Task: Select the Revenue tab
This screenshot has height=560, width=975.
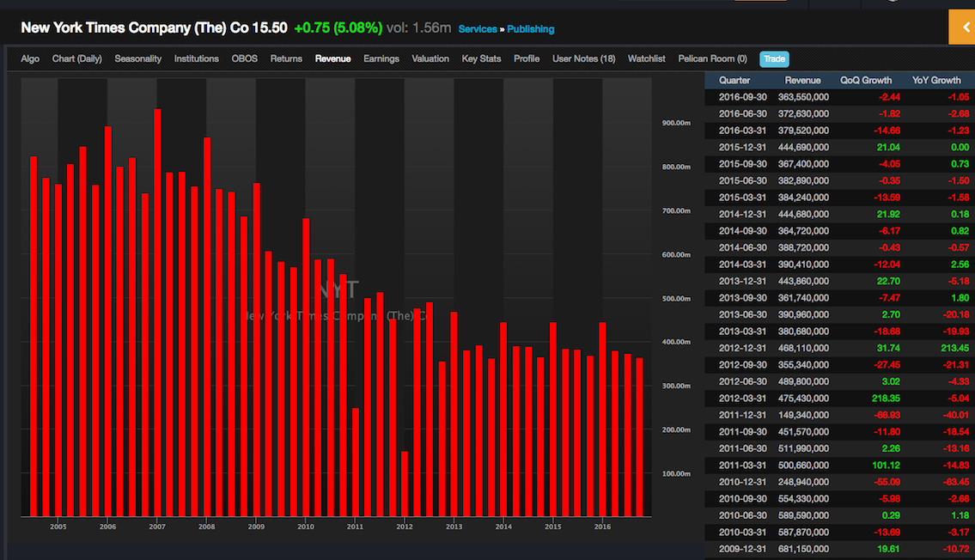Action: pyautogui.click(x=332, y=58)
